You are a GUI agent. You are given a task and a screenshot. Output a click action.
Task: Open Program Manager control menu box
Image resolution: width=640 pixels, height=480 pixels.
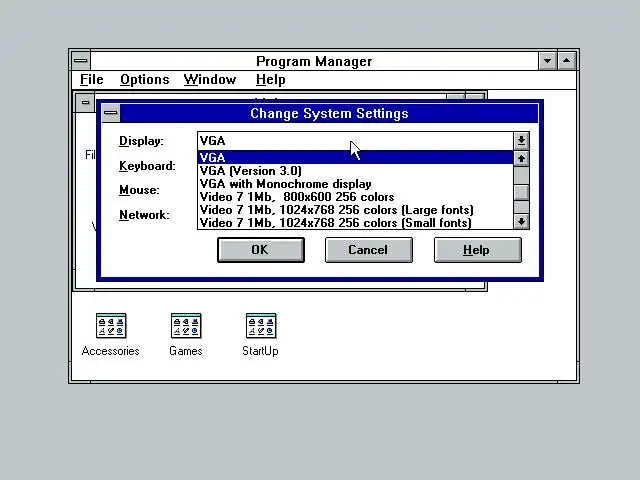coord(81,61)
